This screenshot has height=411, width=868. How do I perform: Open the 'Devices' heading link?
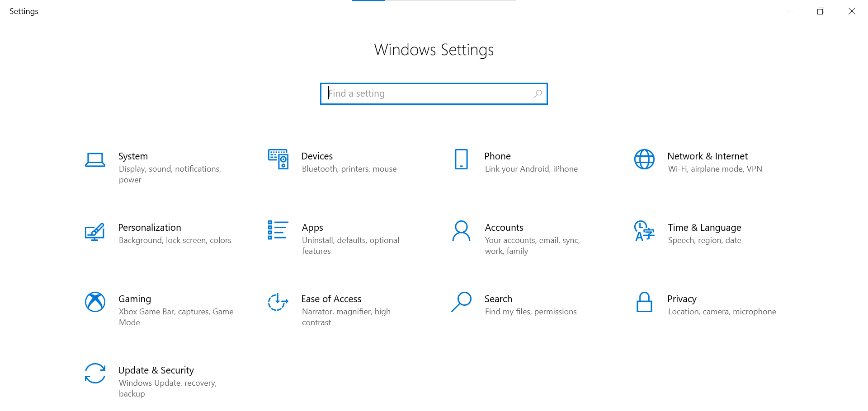pyautogui.click(x=317, y=156)
